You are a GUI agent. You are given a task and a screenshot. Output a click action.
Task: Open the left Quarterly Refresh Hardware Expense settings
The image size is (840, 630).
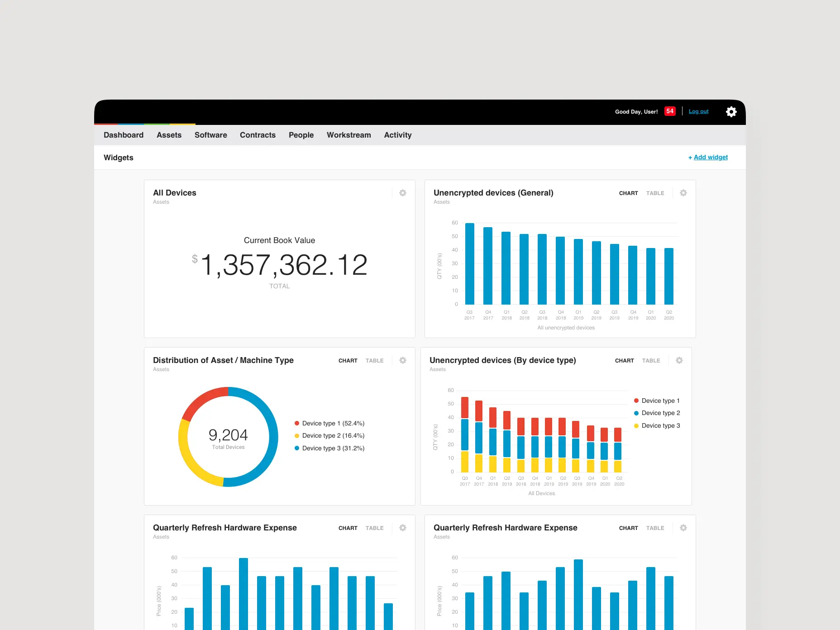click(x=402, y=528)
